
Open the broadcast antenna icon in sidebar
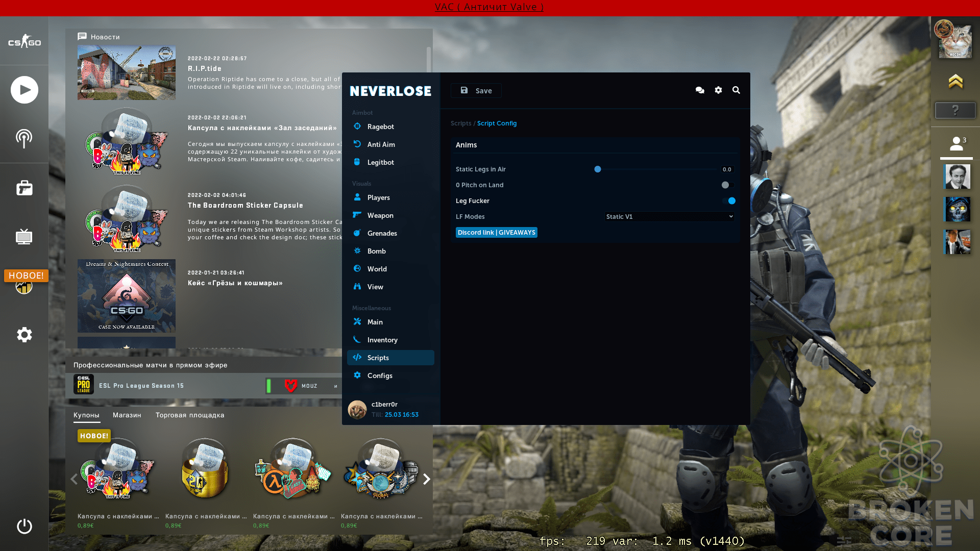click(24, 138)
